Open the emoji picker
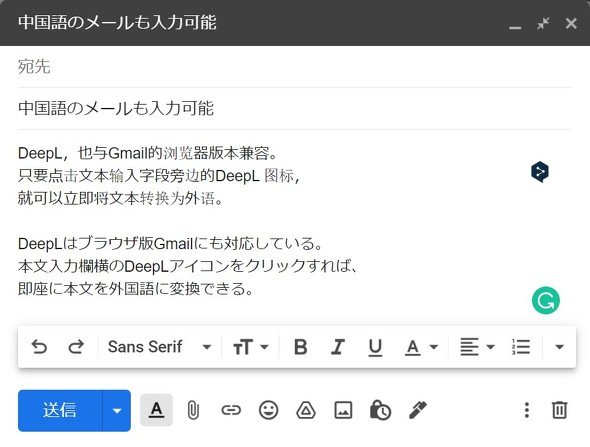Screen dimensions: 590x447 (269, 410)
